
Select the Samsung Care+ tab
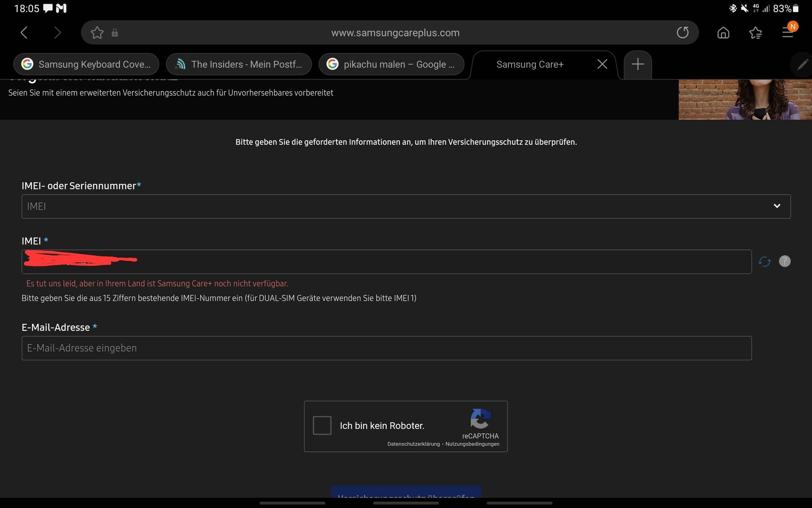530,64
